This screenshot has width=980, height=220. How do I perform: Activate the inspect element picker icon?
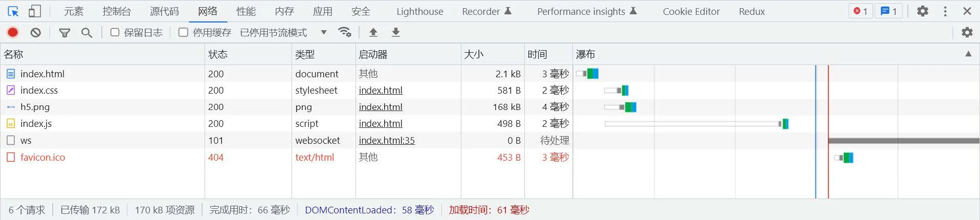click(13, 11)
